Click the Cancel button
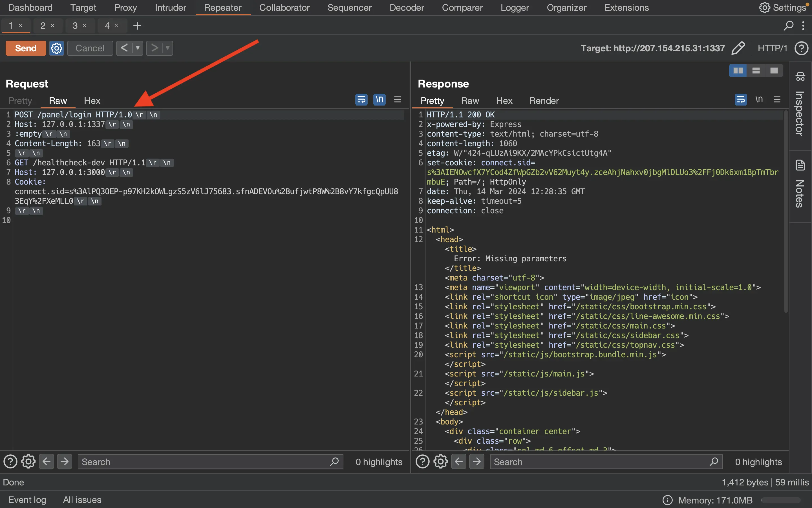 (x=90, y=48)
